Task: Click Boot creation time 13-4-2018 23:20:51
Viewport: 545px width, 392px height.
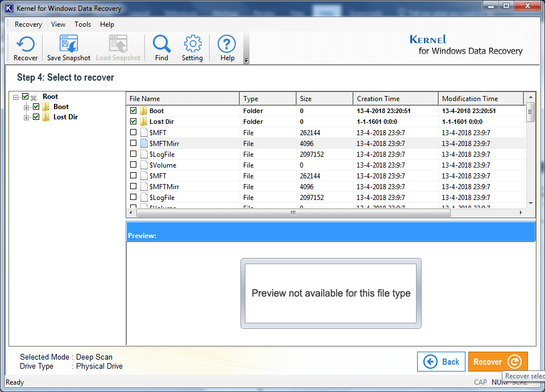Action: click(384, 111)
